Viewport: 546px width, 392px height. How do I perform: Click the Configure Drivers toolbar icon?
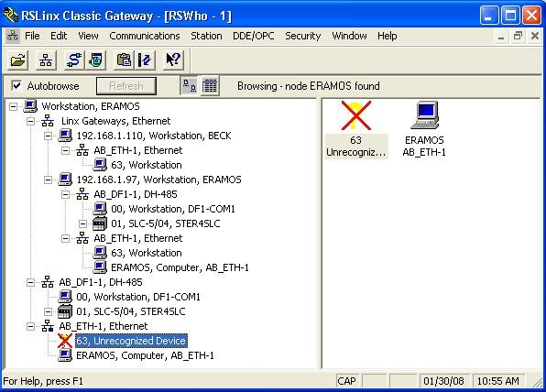click(x=74, y=60)
